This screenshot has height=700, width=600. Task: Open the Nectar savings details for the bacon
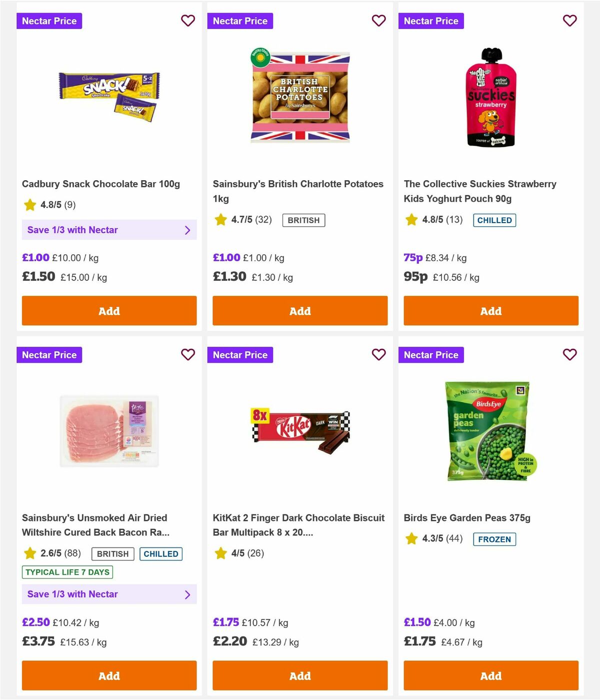click(x=109, y=594)
